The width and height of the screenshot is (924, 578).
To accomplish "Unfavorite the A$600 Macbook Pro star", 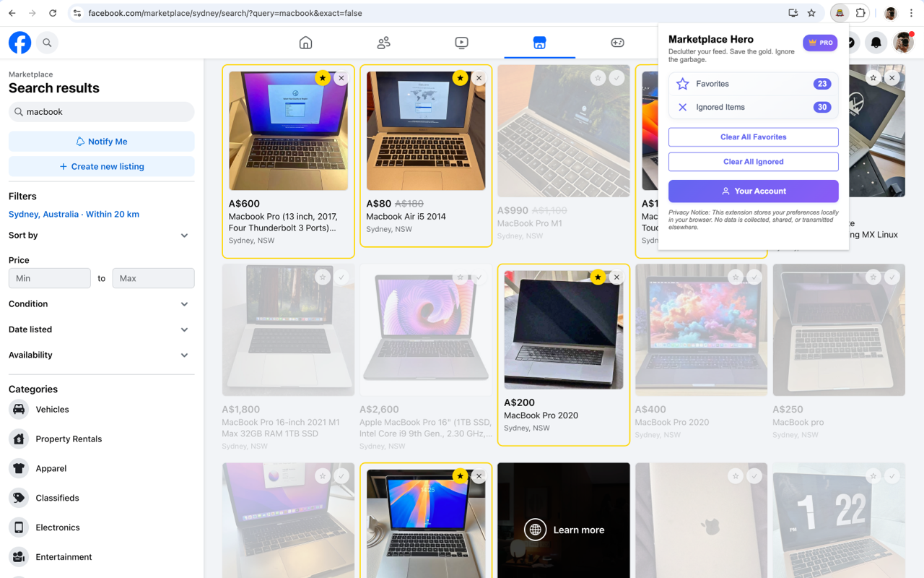I will 323,78.
